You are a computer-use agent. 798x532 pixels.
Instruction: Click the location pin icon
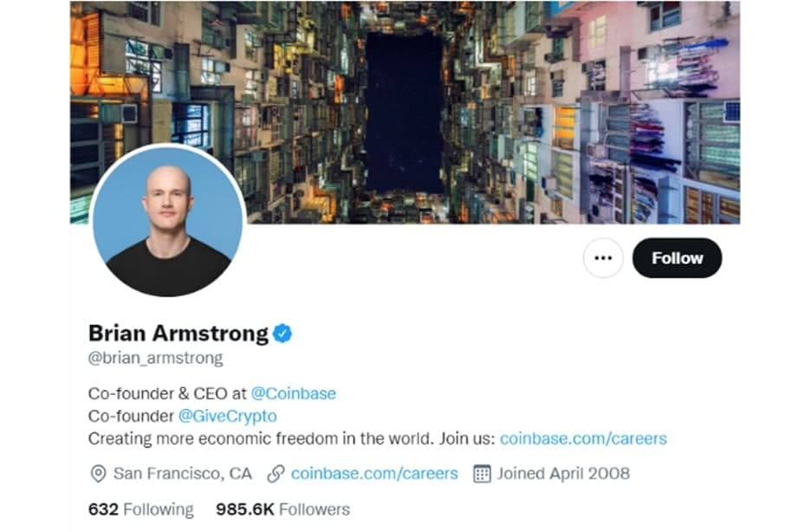[98, 473]
